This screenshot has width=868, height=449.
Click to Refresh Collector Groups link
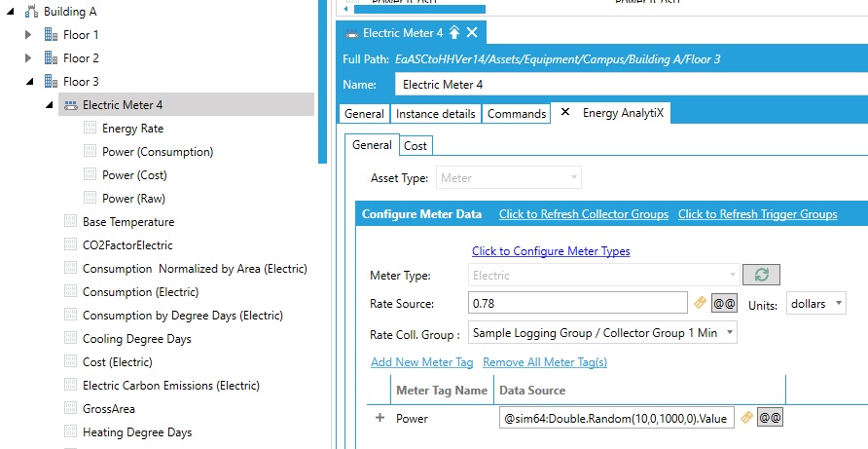pos(583,214)
